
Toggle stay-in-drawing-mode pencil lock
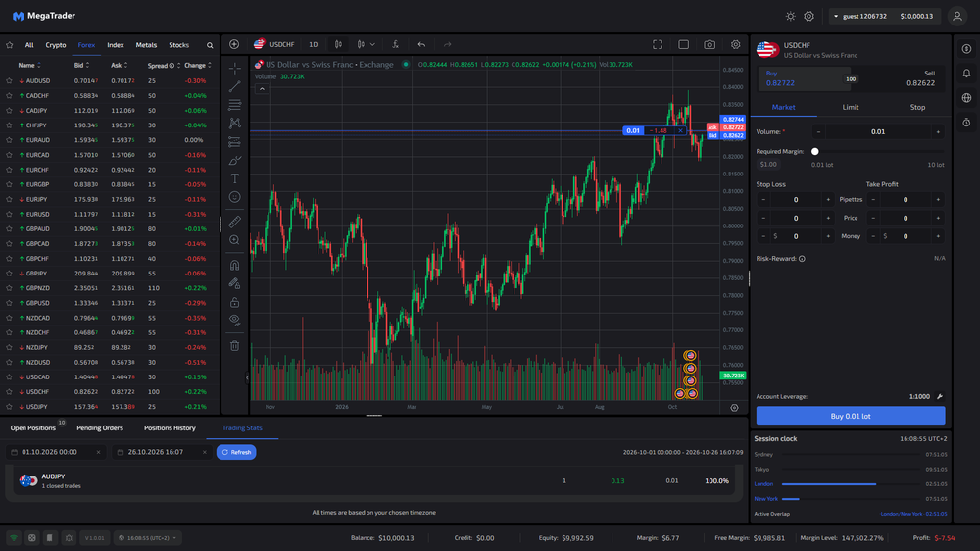(x=234, y=283)
